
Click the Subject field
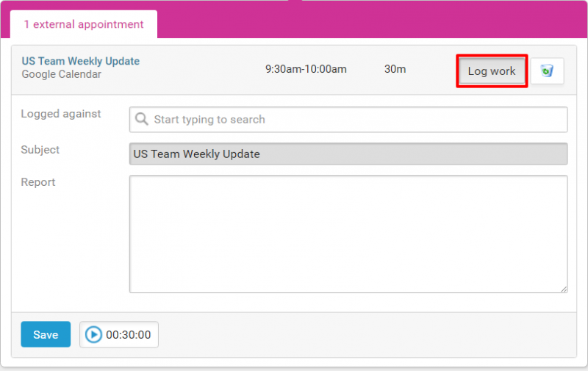pyautogui.click(x=348, y=154)
